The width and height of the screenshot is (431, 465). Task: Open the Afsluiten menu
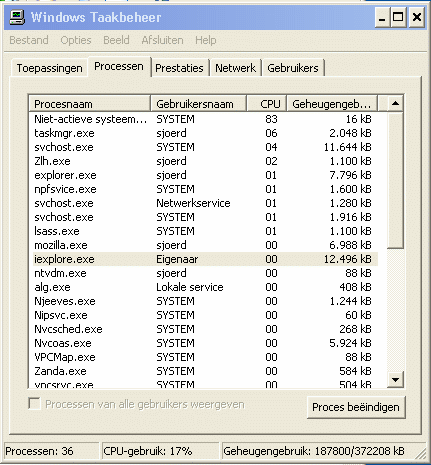tap(162, 40)
